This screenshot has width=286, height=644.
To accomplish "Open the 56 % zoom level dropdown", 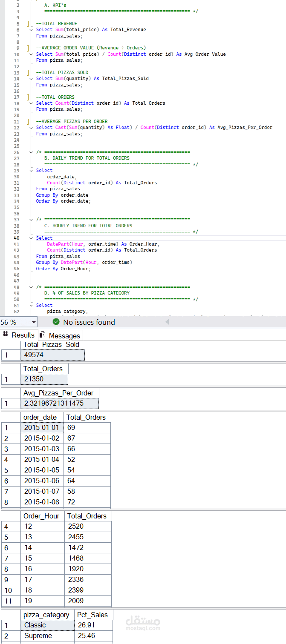I will (x=34, y=322).
